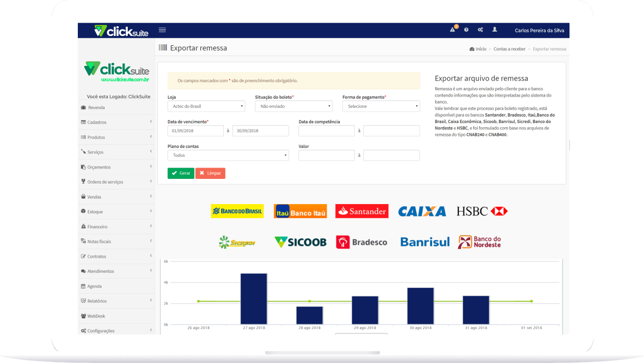Click the chart bar for 29 ago 2018
The height and width of the screenshot is (363, 644).
tap(365, 310)
